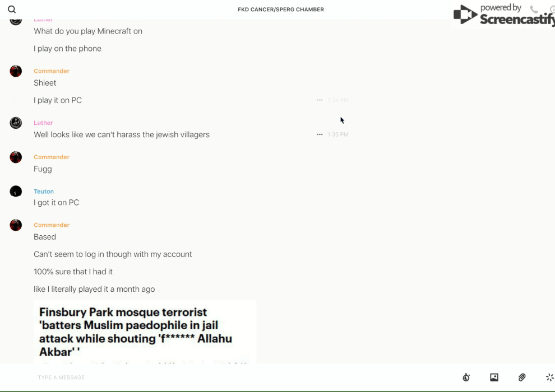
Task: Open the shared news headline image
Action: [x=145, y=332]
